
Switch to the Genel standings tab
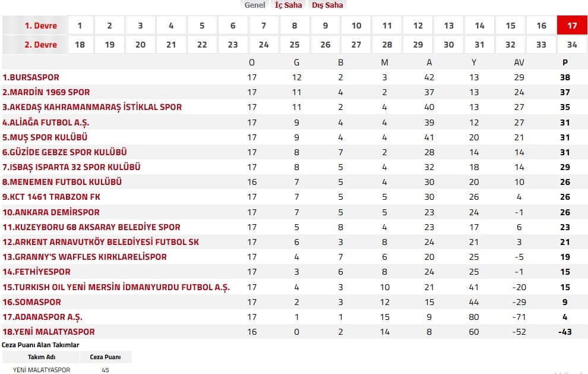click(255, 5)
